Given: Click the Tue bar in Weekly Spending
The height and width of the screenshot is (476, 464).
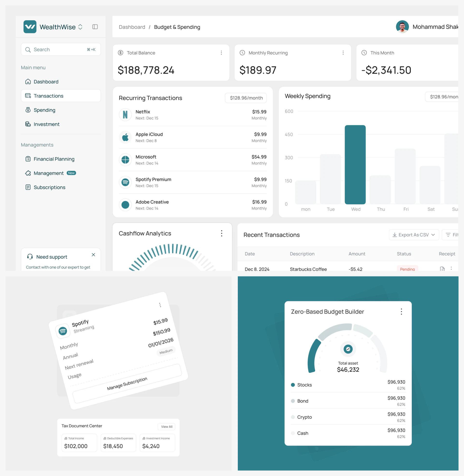Looking at the screenshot, I should (x=330, y=179).
